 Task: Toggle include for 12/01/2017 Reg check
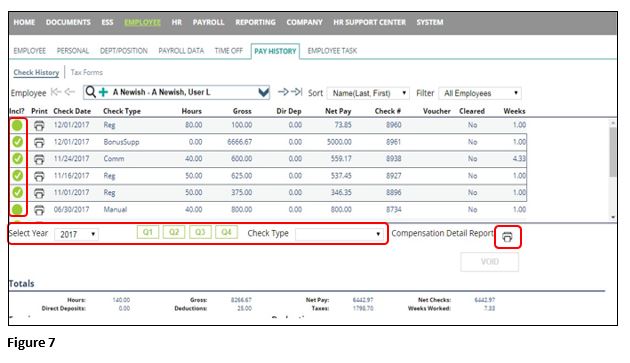pyautogui.click(x=17, y=125)
